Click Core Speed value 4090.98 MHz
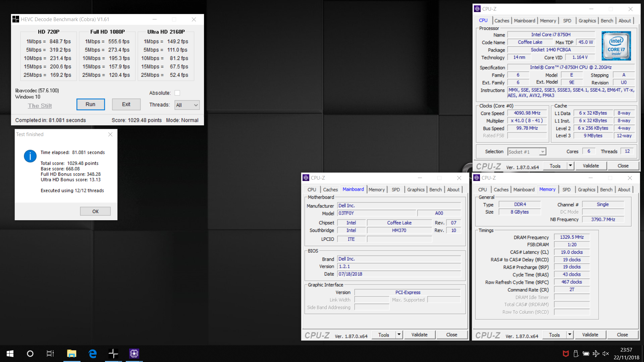 coord(527,113)
